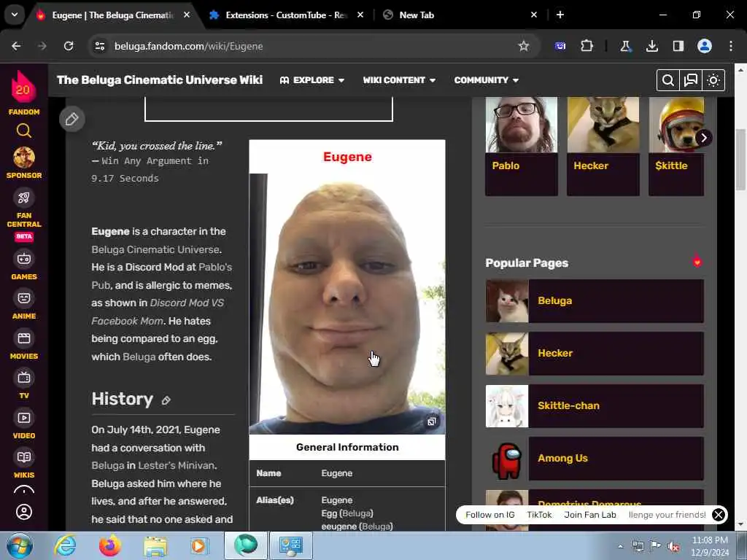Open the taskbar clock and date
Screen dimensions: 747x560
710,546
